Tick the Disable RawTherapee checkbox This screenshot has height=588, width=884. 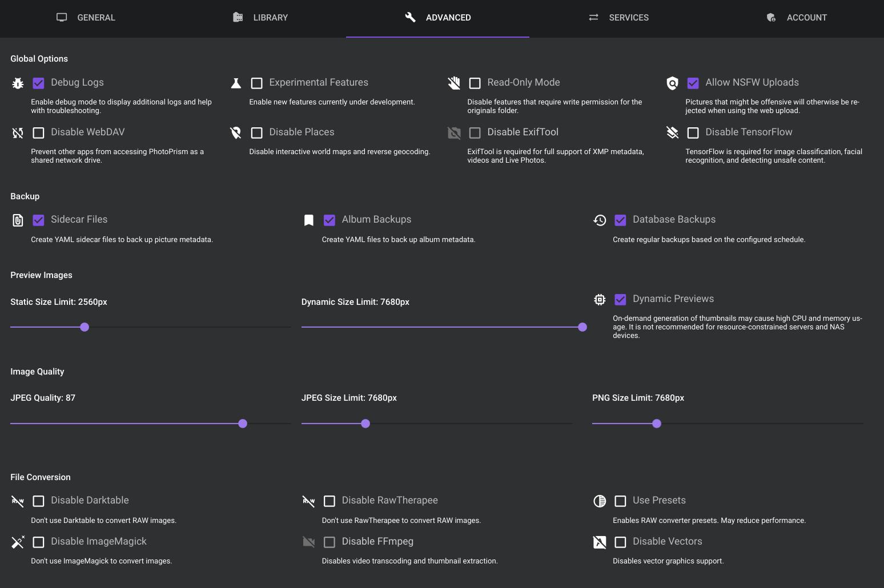point(330,501)
